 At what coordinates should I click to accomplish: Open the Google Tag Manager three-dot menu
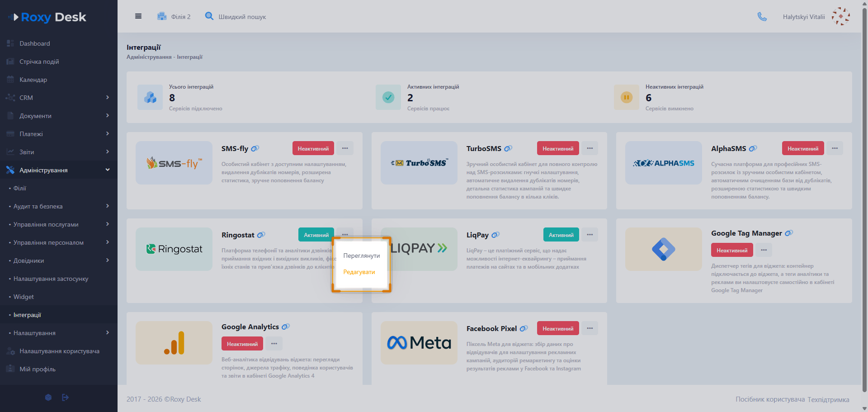(x=764, y=250)
